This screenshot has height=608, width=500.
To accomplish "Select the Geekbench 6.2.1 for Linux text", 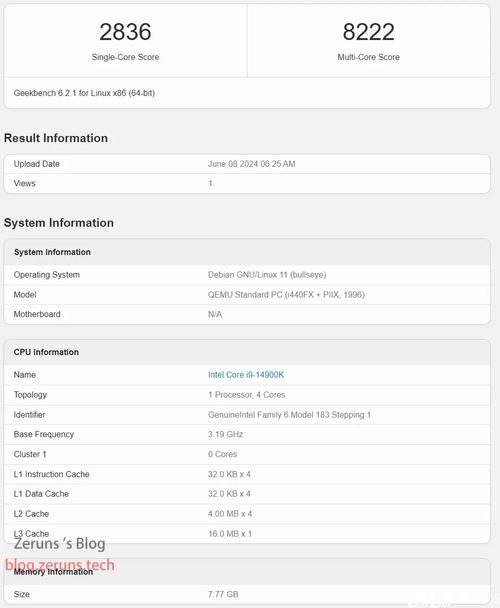I will [84, 93].
